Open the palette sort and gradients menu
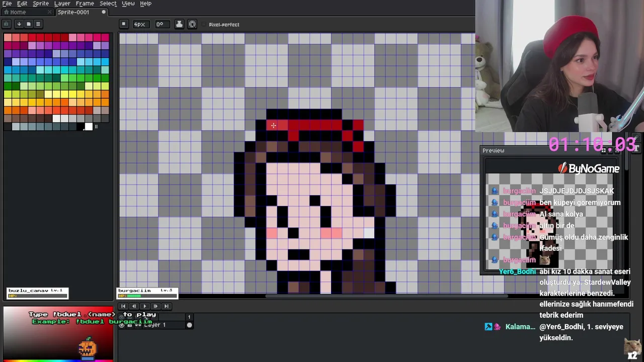644x362 pixels. (x=19, y=24)
